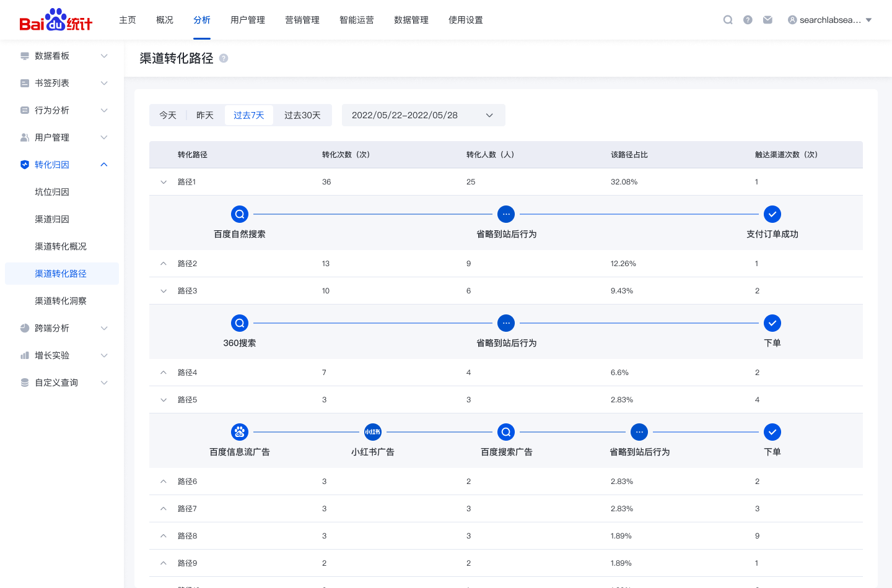Screen dimensions: 892x588
Task: Click the 跨端分析 pie icon
Action: tap(25, 328)
